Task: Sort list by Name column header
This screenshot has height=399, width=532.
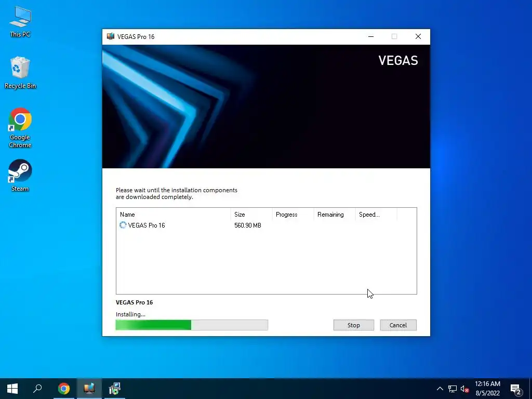Action: pos(174,215)
